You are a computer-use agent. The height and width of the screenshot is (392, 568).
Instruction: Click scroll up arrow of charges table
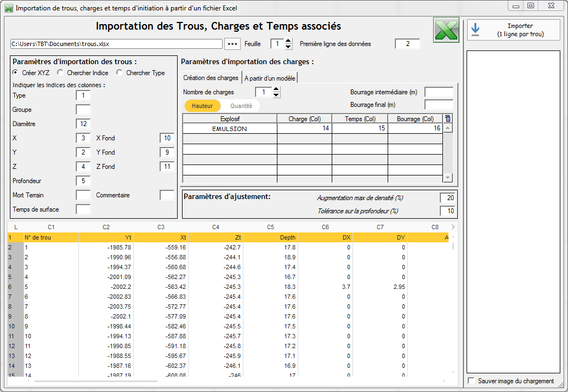pos(448,128)
